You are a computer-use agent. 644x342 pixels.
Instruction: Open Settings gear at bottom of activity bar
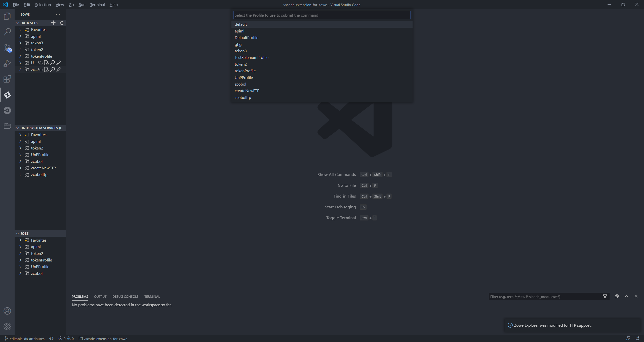pyautogui.click(x=7, y=326)
